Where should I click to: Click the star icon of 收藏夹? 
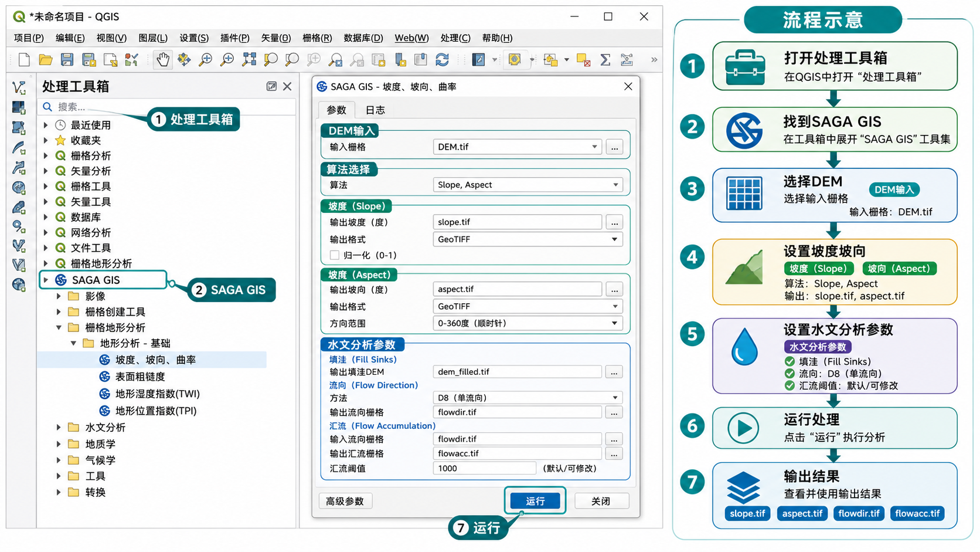click(x=60, y=140)
